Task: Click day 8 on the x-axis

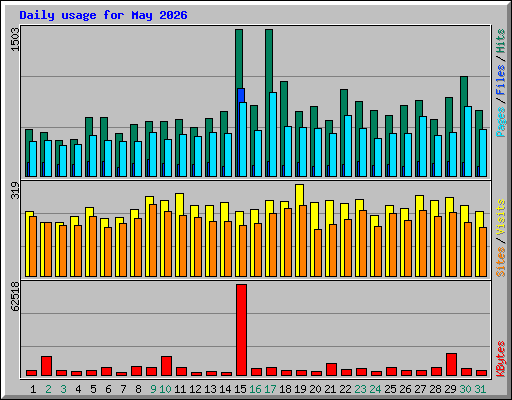Action: coord(138,389)
